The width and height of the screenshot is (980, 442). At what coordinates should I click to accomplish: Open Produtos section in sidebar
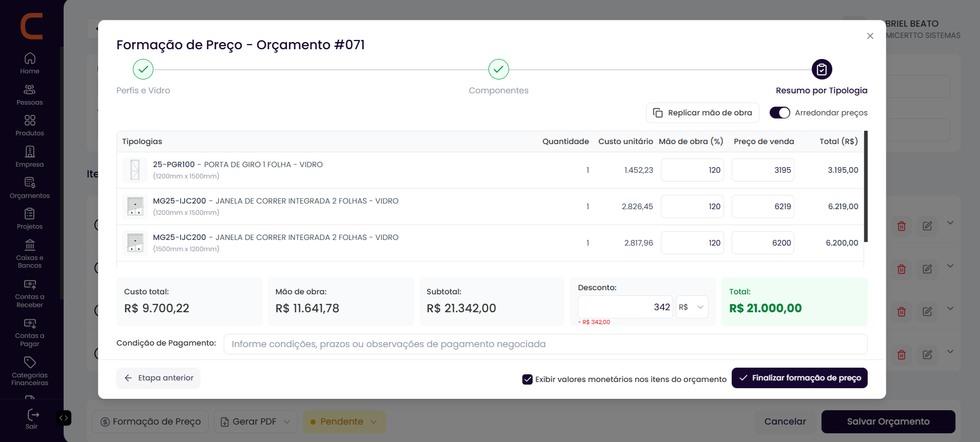click(x=30, y=126)
